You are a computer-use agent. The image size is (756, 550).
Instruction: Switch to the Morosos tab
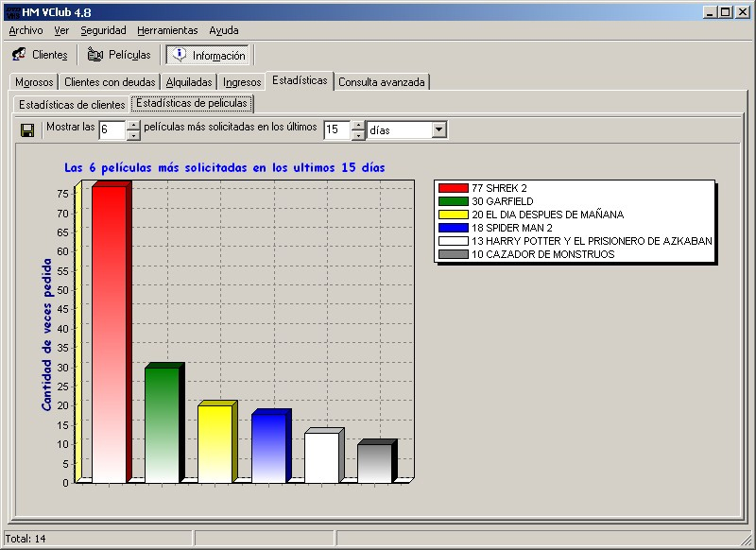coord(34,82)
